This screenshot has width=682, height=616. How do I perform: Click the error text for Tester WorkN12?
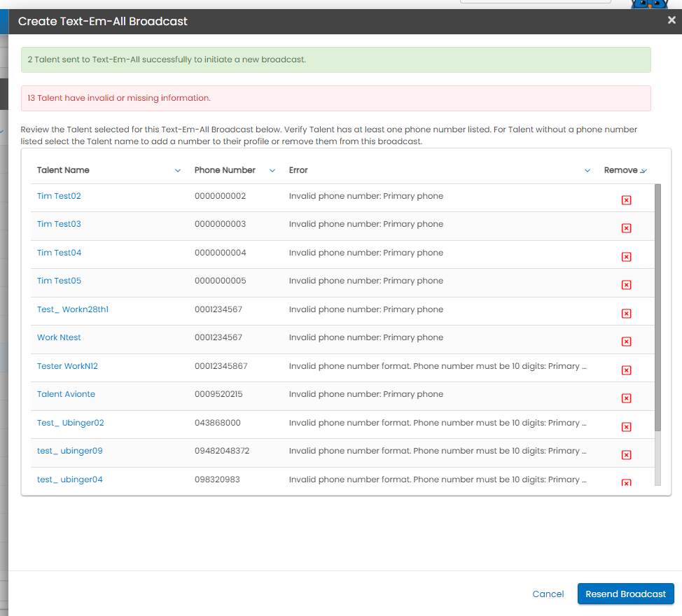coord(438,366)
